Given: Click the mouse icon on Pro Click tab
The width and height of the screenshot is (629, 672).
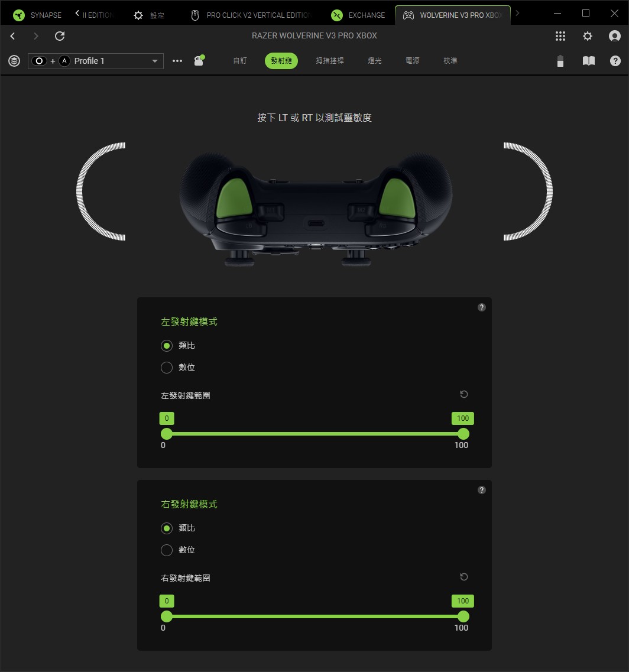Looking at the screenshot, I should (x=195, y=15).
